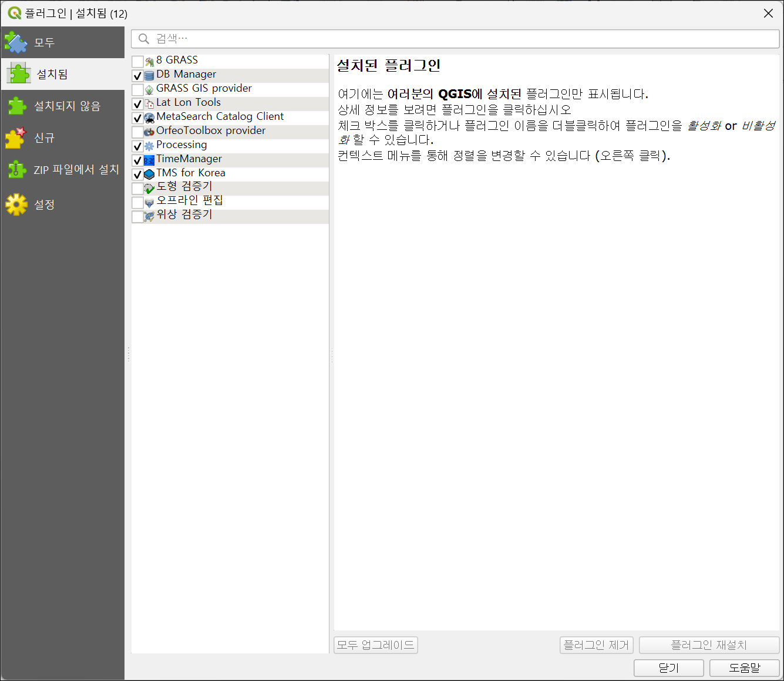Select the 위상 검증기 plugin name
The width and height of the screenshot is (784, 681).
184,214
